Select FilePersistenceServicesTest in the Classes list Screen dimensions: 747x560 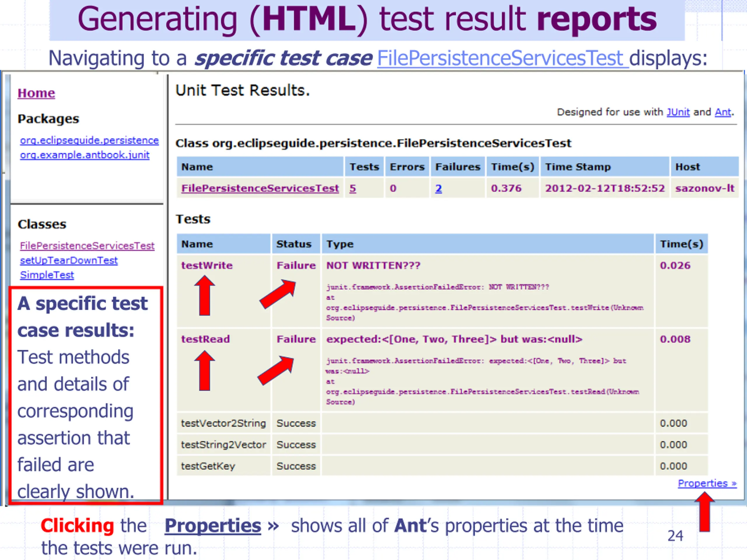point(87,246)
